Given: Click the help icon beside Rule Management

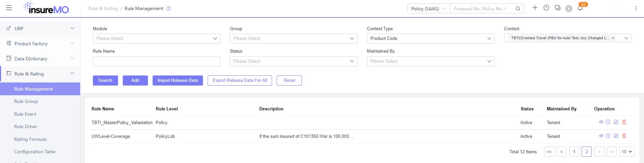Looking at the screenshot, I should pos(168,9).
